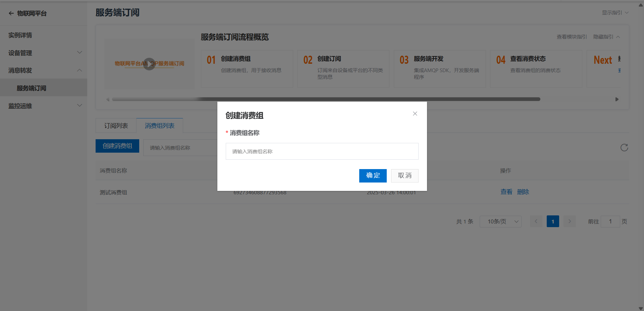The image size is (644, 311).
Task: Play the 服务端订阅 intro video
Action: point(149,64)
